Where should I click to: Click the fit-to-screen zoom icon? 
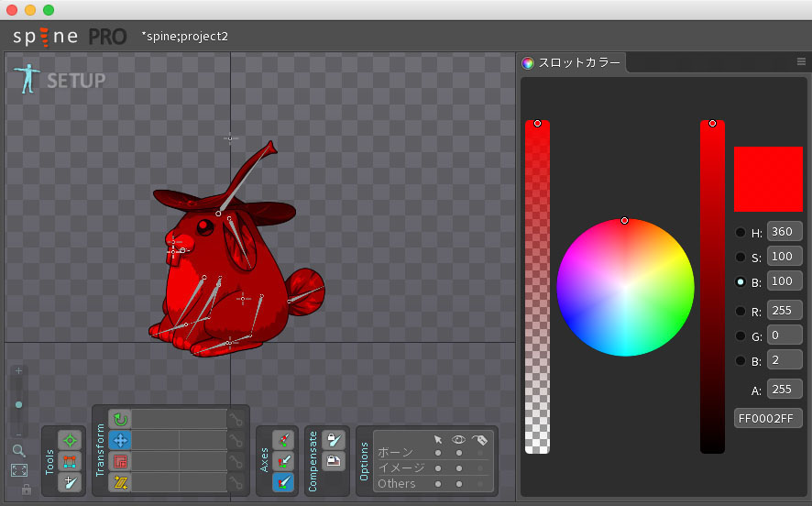(19, 470)
